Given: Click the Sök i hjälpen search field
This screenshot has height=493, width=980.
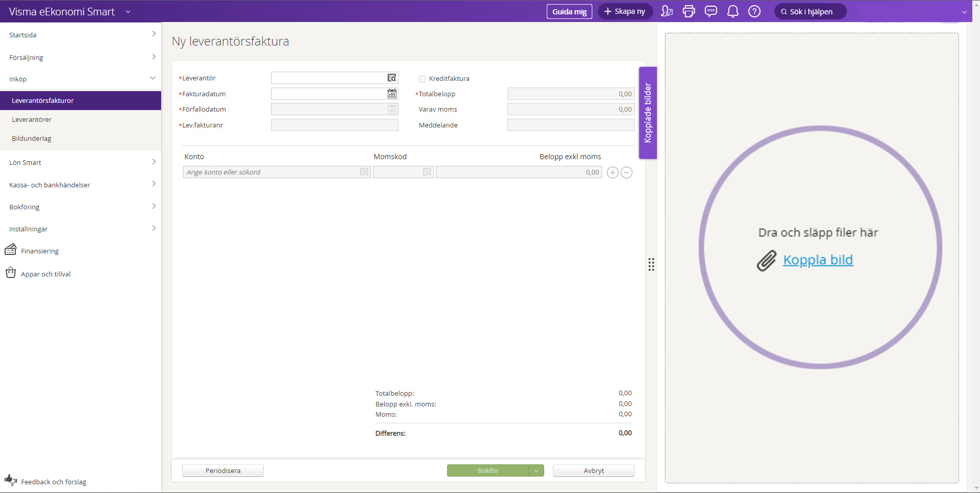Looking at the screenshot, I should tap(811, 11).
